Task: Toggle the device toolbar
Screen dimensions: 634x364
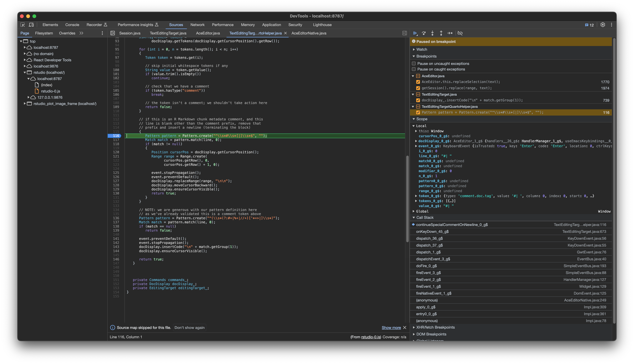Action: [31, 25]
